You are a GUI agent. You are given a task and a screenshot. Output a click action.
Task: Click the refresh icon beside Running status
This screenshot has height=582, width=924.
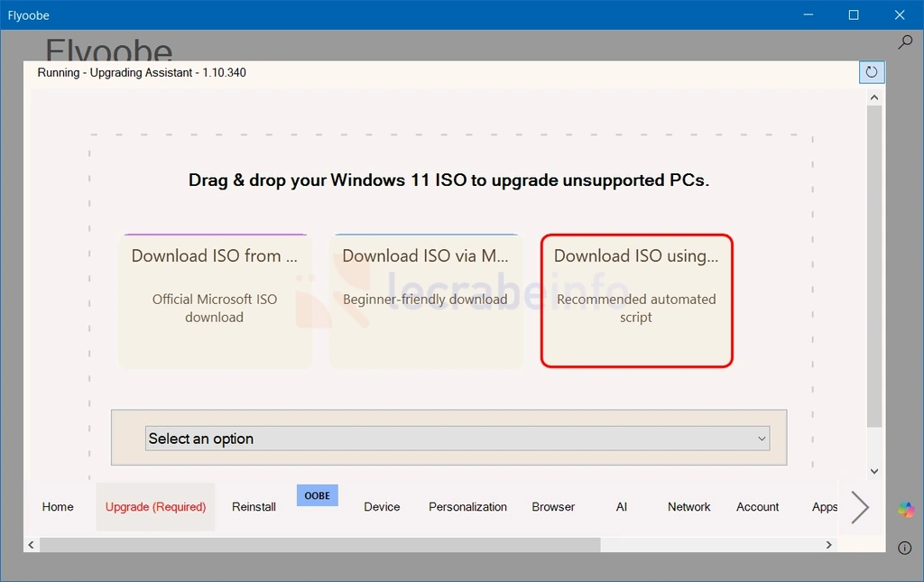tap(872, 72)
